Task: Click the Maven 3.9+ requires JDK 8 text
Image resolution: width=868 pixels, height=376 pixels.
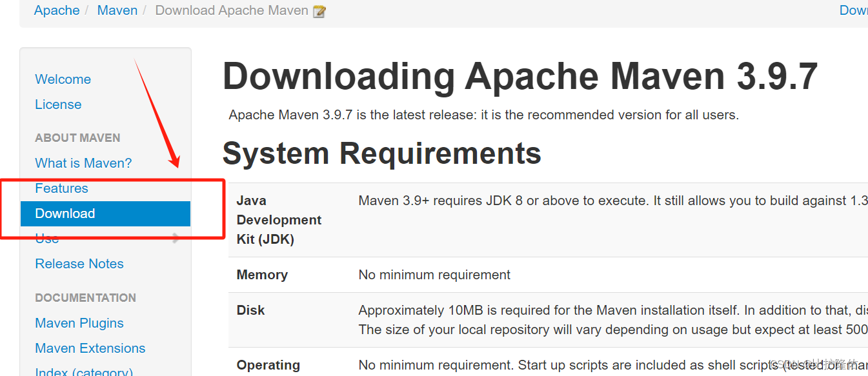Action: [x=613, y=201]
